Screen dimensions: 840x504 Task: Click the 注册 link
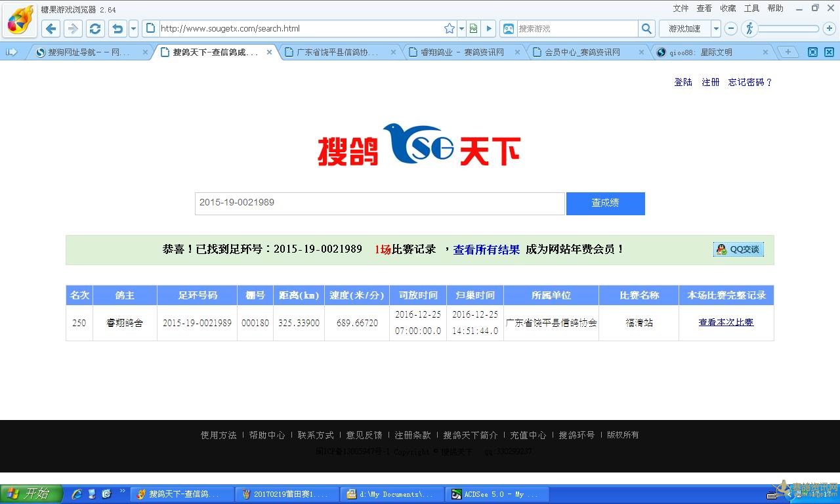pyautogui.click(x=711, y=82)
